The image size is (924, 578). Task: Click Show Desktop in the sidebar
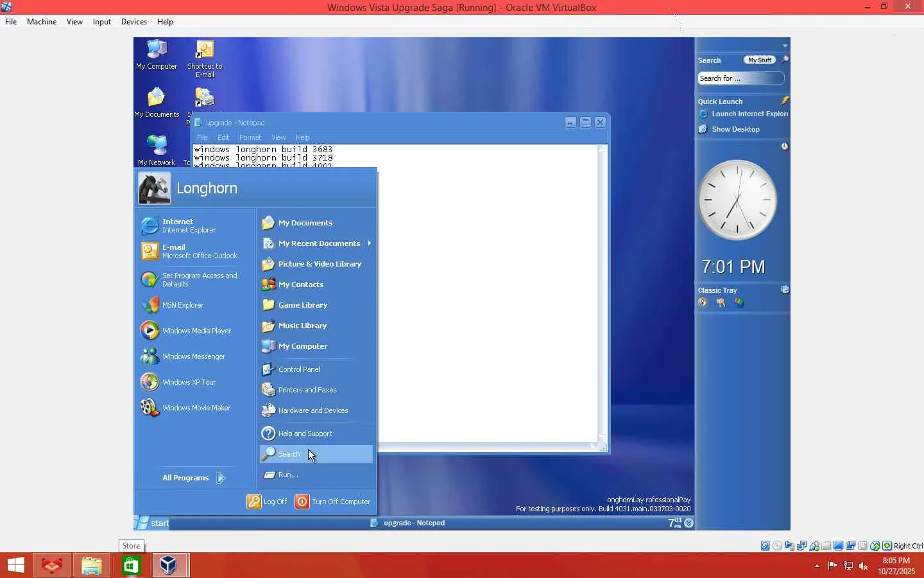pos(729,129)
